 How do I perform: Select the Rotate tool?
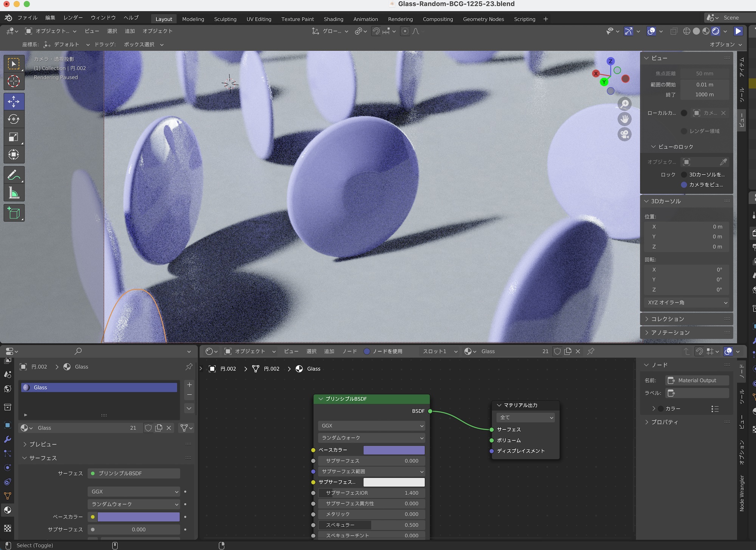pyautogui.click(x=14, y=119)
